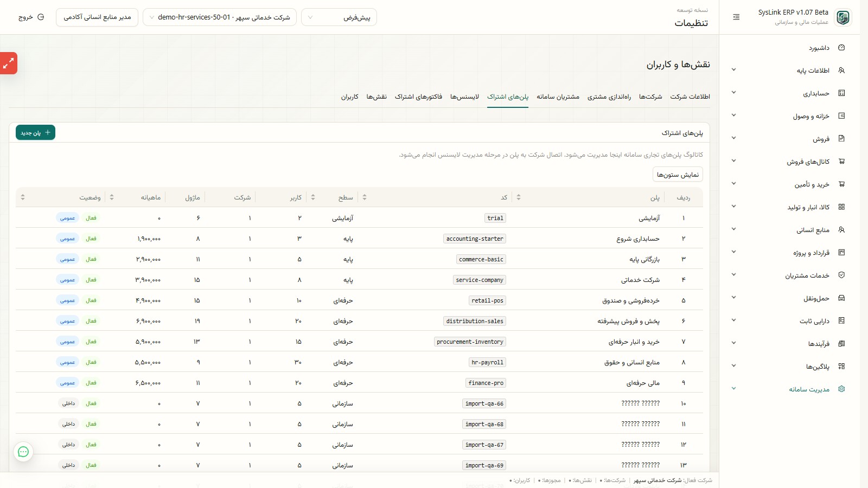Switch to the مشتریان سامانه tab
Viewport: 868px width, 488px height.
[558, 97]
